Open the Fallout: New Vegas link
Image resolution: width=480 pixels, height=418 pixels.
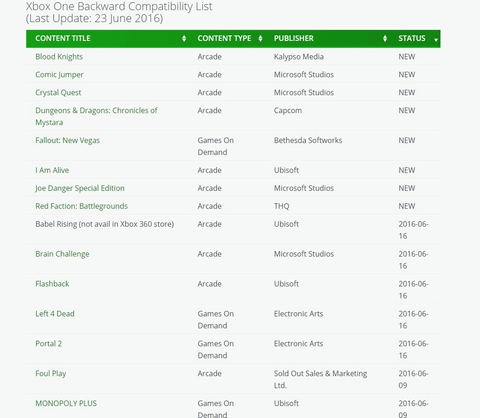pos(68,140)
